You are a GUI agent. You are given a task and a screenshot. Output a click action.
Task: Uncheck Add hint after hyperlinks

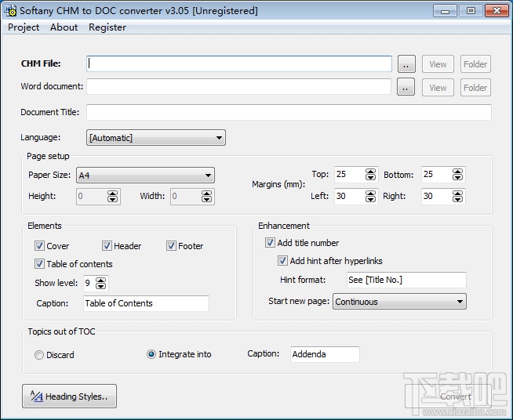pos(282,261)
